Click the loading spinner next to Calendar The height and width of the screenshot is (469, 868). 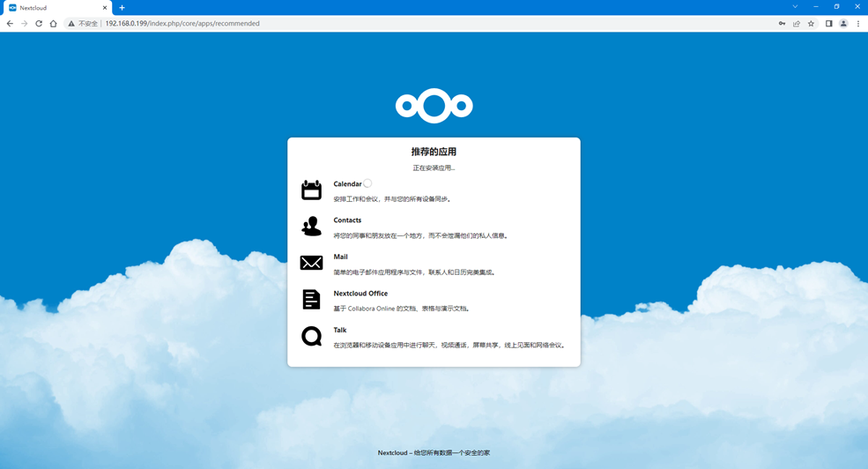[x=367, y=183]
